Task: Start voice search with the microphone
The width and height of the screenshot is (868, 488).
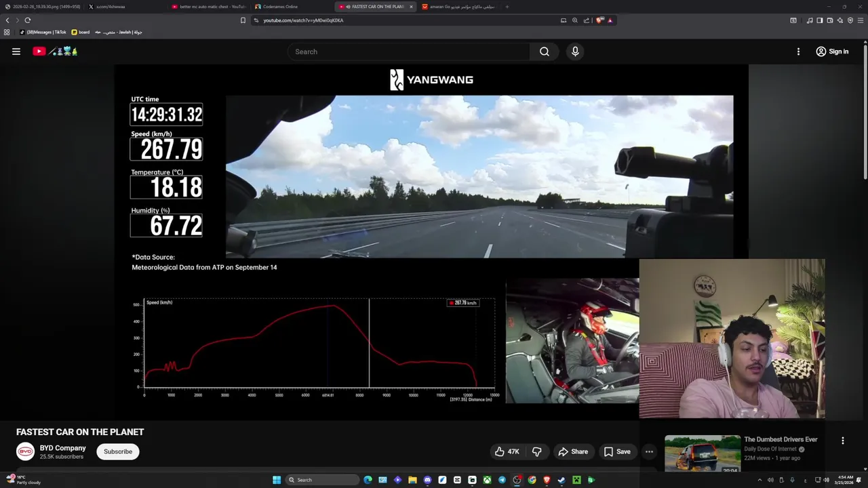Action: (x=575, y=52)
